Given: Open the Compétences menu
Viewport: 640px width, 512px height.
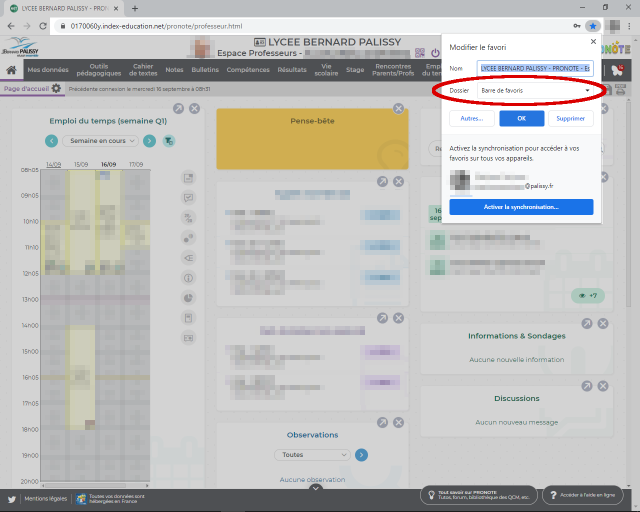Looking at the screenshot, I should pyautogui.click(x=248, y=70).
